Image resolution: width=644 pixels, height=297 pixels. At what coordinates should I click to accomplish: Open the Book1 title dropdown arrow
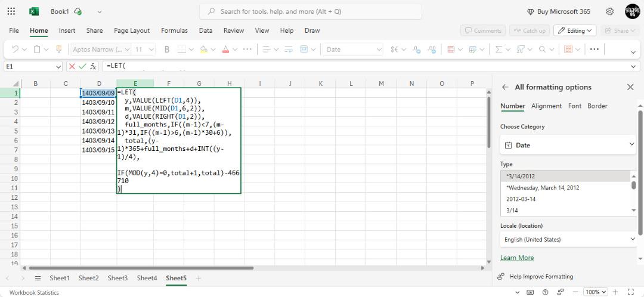100,11
